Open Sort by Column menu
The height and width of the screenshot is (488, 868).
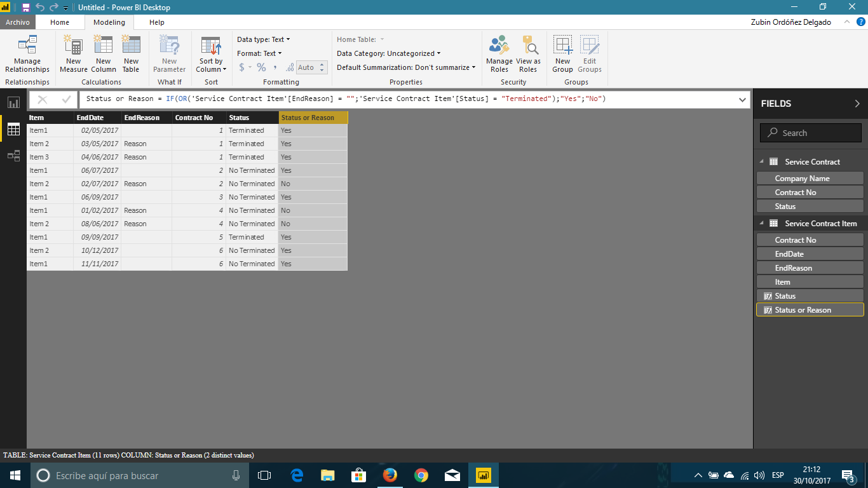[211, 55]
